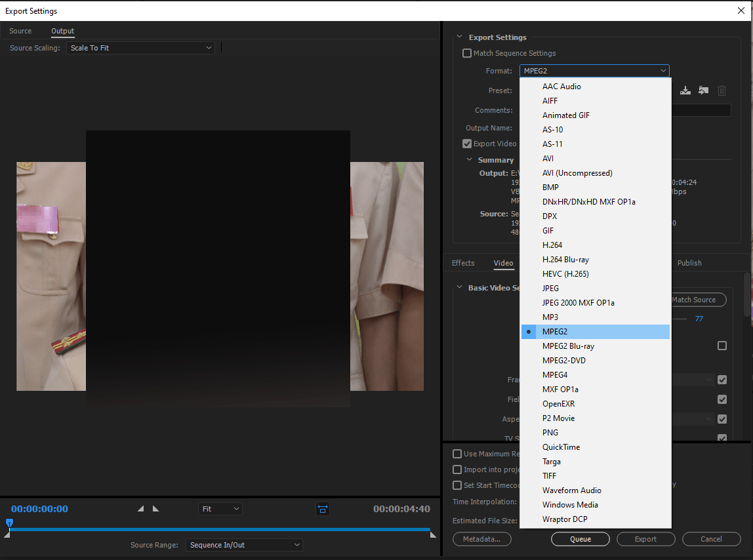Click the Delete Preset trash icon
The image size is (753, 560).
pos(722,90)
